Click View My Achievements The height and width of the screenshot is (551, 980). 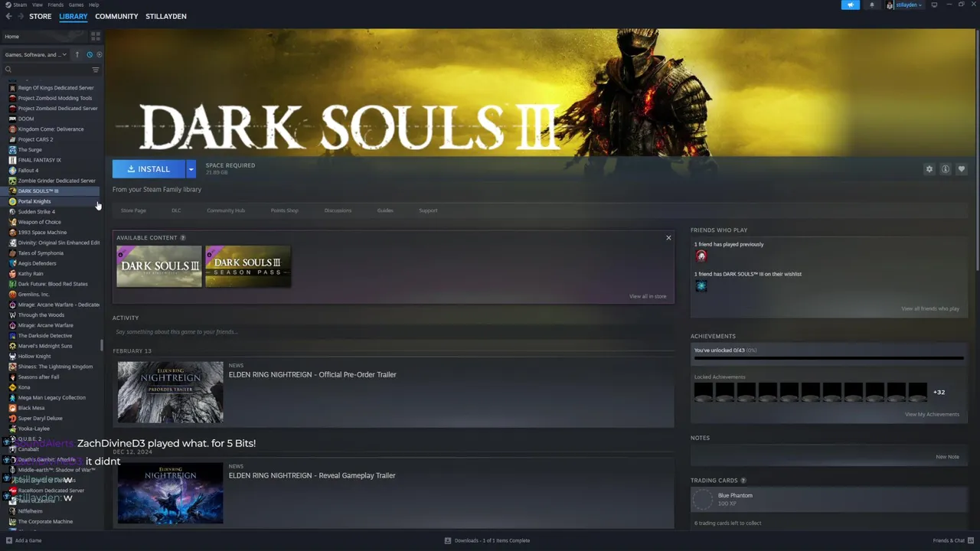pos(932,414)
